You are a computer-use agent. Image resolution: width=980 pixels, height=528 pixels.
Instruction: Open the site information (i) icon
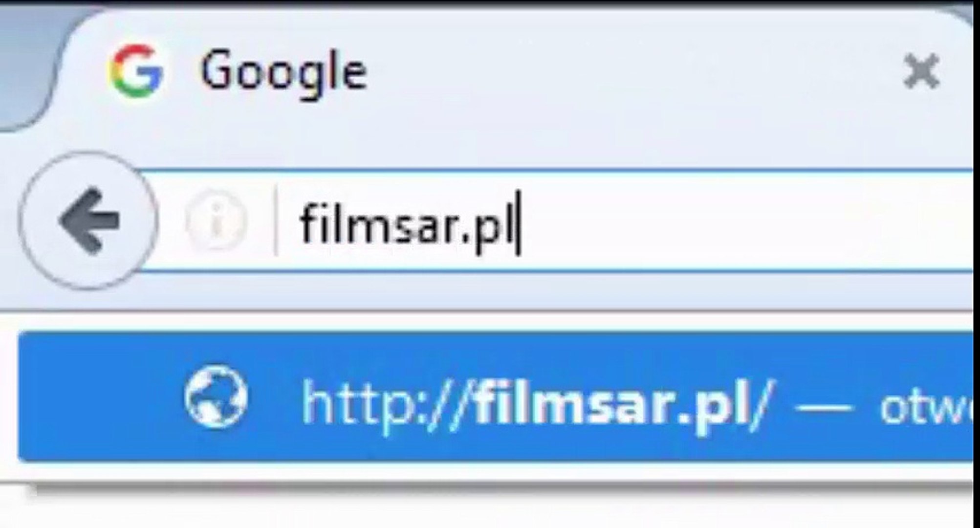(x=216, y=221)
